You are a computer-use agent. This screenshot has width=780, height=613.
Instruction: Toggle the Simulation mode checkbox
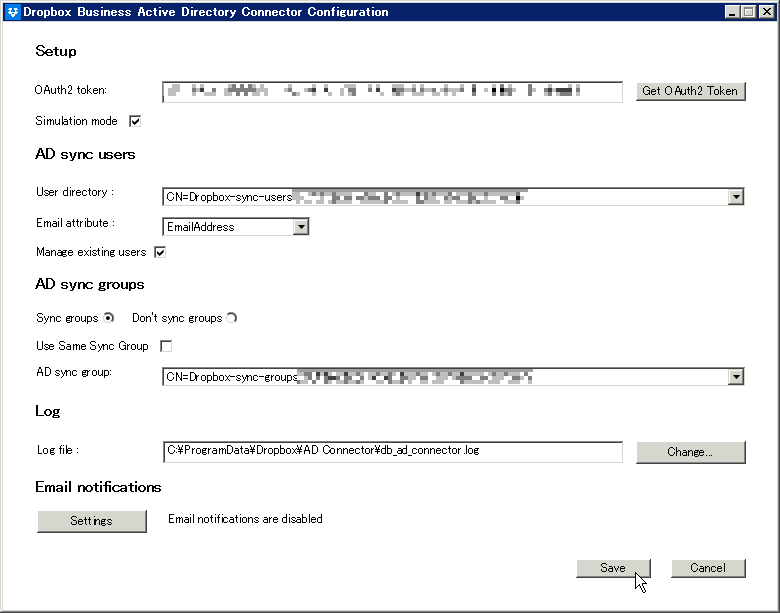click(135, 121)
